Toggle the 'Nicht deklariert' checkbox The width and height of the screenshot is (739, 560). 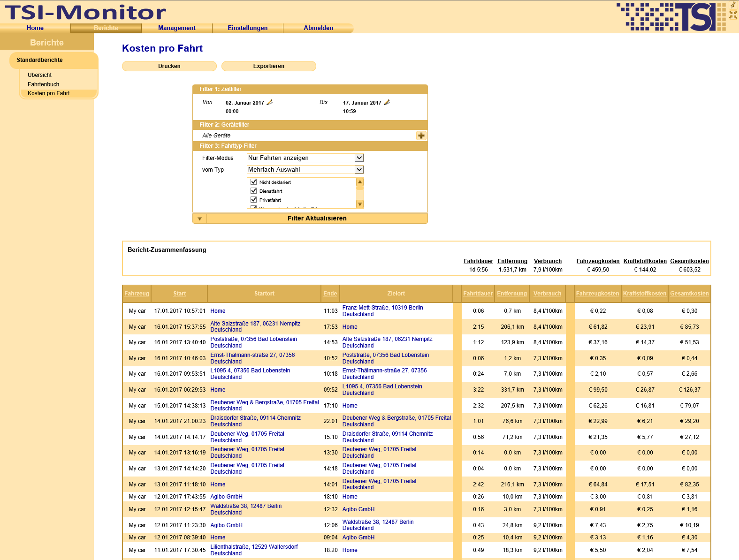coord(253,182)
